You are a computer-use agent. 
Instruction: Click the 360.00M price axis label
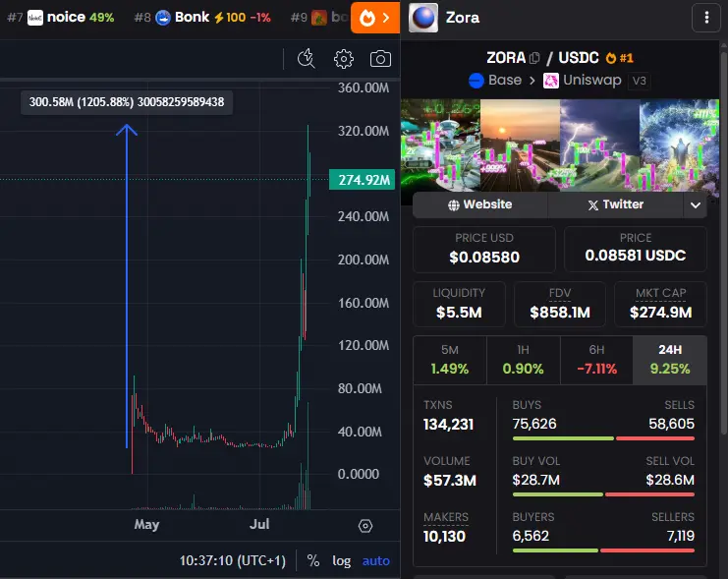(364, 87)
